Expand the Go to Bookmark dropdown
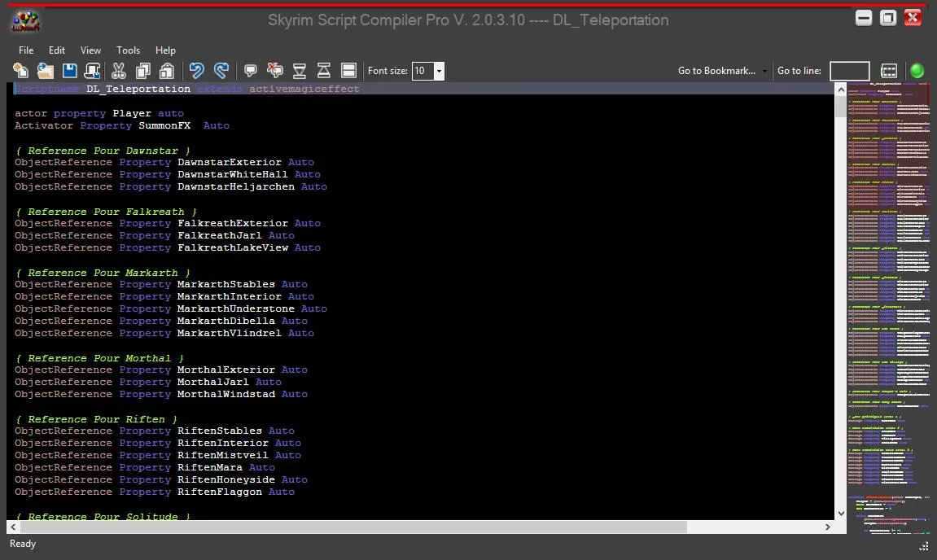The height and width of the screenshot is (560, 937). (764, 71)
